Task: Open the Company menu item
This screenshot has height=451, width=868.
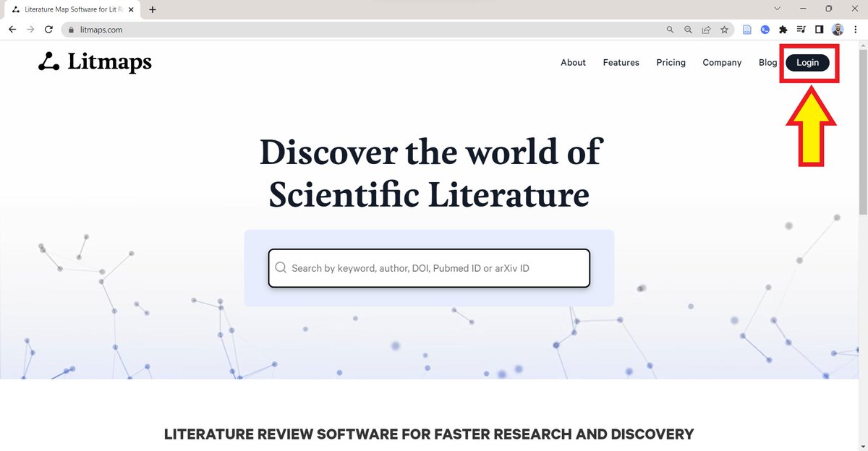Action: click(x=722, y=63)
